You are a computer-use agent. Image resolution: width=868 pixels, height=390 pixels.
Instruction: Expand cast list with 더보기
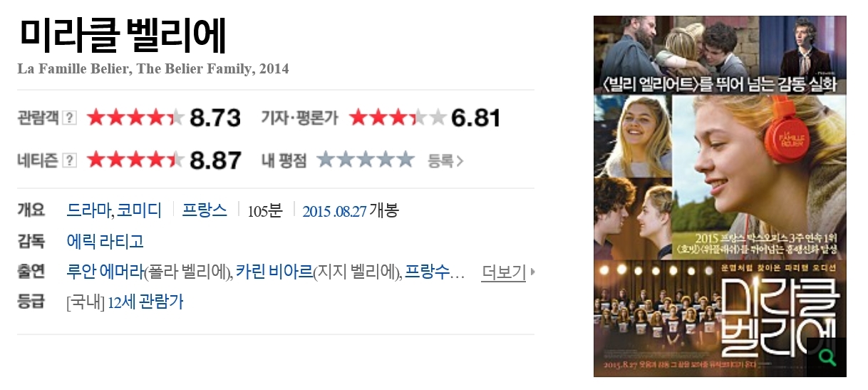click(x=503, y=272)
